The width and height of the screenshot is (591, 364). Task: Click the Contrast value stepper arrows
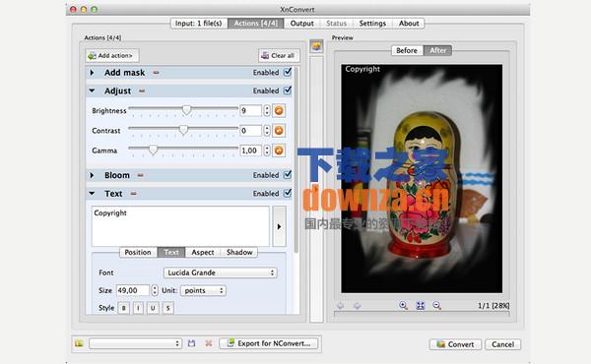[267, 131]
